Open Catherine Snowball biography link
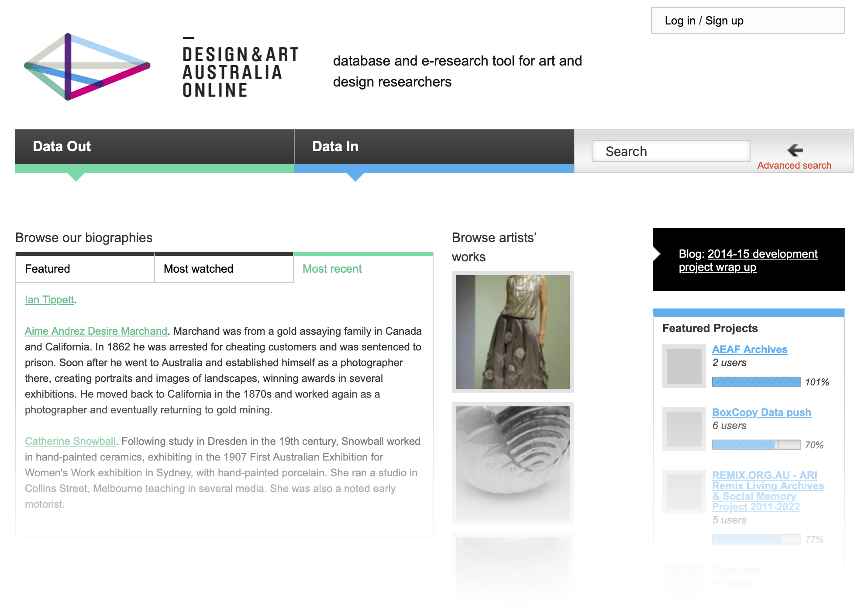 point(70,441)
